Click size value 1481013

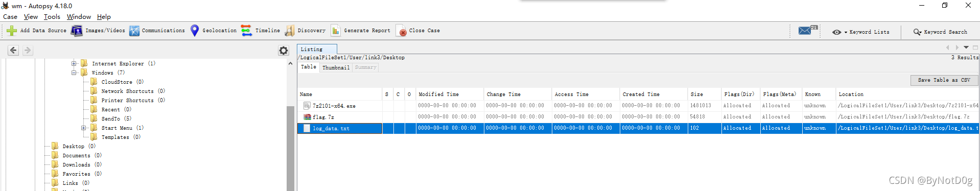click(x=701, y=106)
